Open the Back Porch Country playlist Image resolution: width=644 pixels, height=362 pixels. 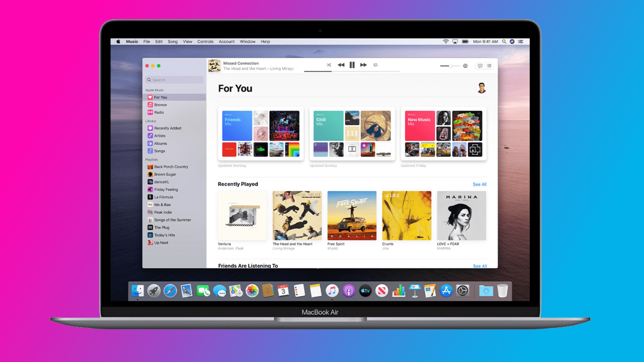coord(174,167)
